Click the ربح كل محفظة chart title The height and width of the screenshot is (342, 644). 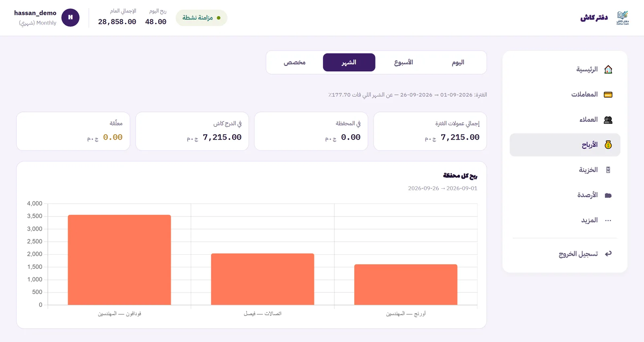click(460, 175)
